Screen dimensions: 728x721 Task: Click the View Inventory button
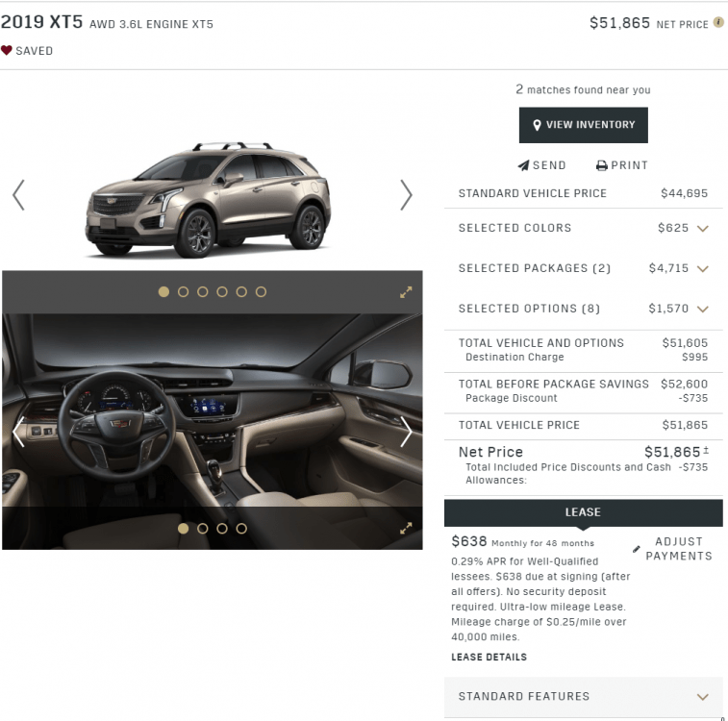pos(583,125)
